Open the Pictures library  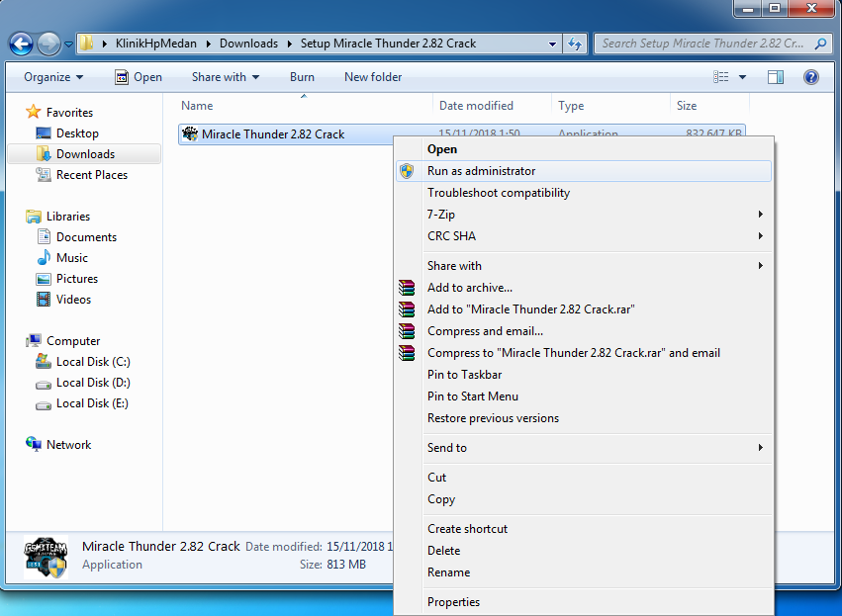pos(67,279)
